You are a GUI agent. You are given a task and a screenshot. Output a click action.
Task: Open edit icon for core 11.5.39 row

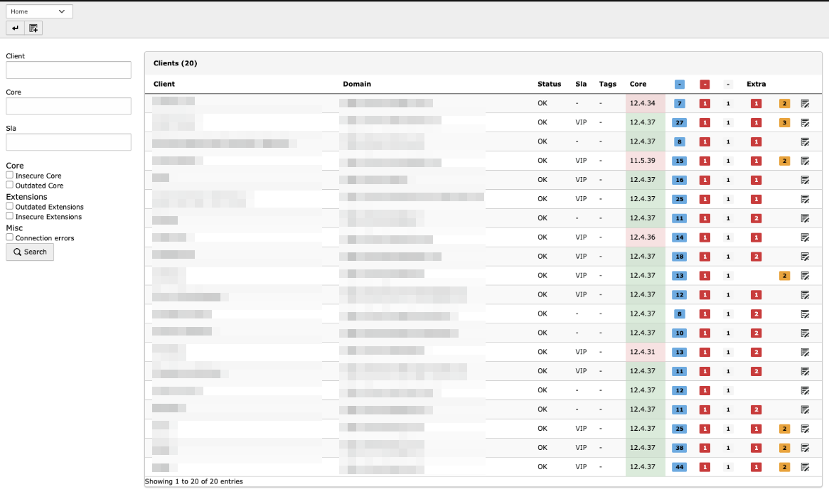805,161
